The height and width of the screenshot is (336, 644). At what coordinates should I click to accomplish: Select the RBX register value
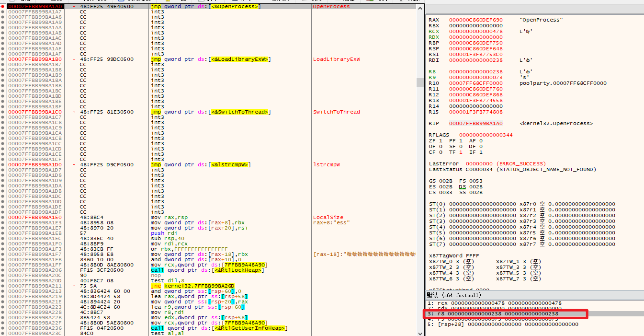point(476,26)
